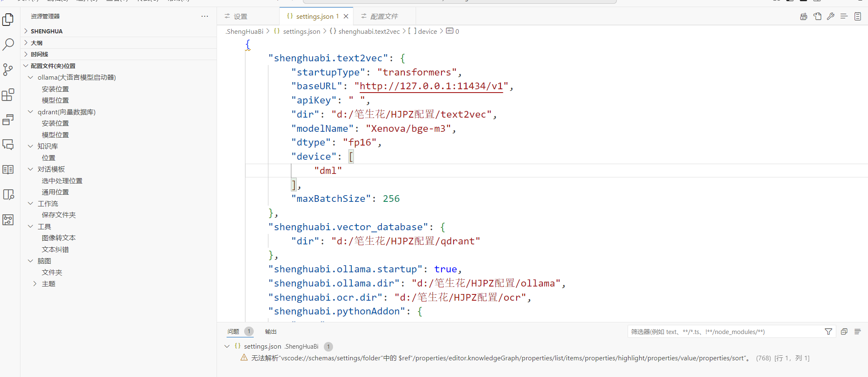Switch to the 输出 panel tab
The width and height of the screenshot is (868, 377).
271,332
